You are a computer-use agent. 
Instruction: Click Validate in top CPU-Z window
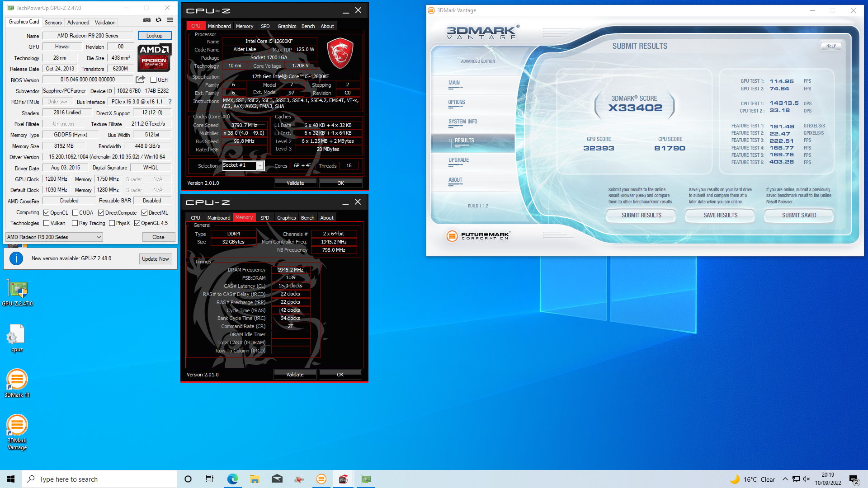(x=295, y=183)
